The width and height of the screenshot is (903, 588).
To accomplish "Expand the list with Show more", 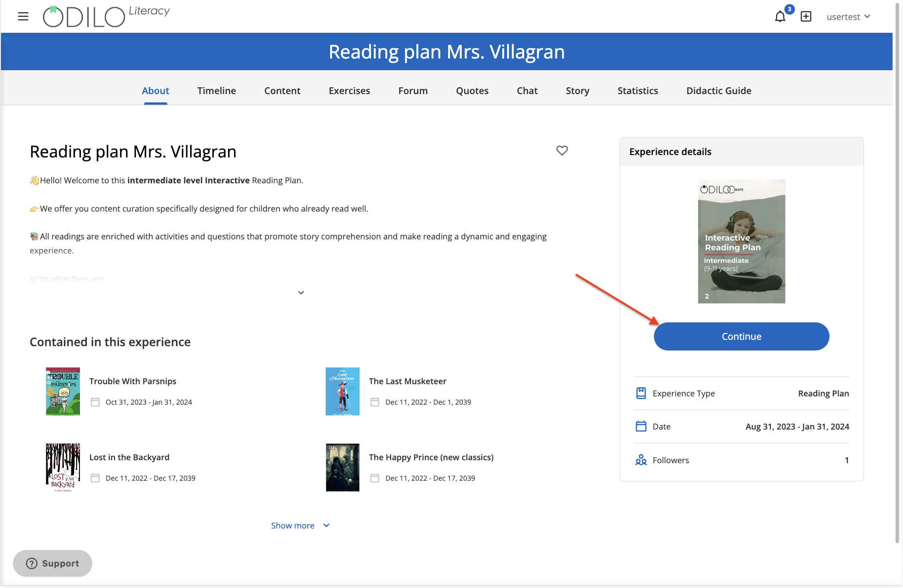I will pos(300,526).
